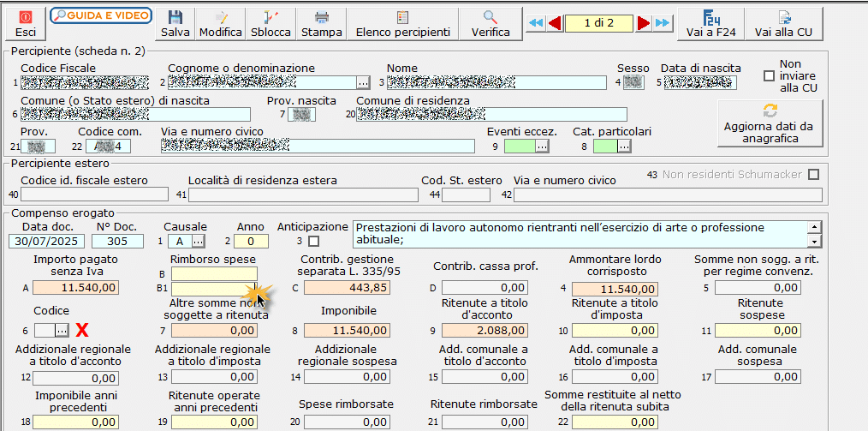Open the Eventi eccez. selection button

point(542,147)
